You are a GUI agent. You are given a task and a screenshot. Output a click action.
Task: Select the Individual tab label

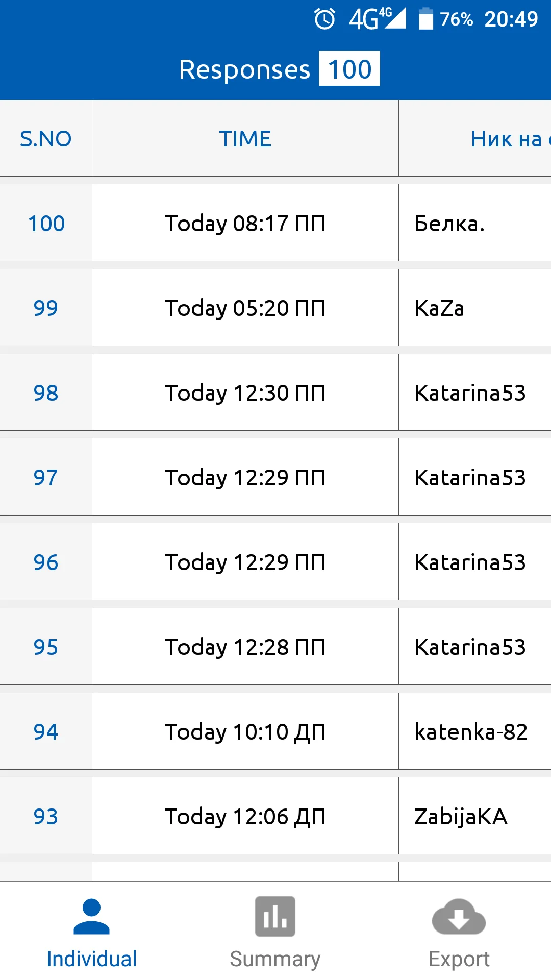pos(91,959)
